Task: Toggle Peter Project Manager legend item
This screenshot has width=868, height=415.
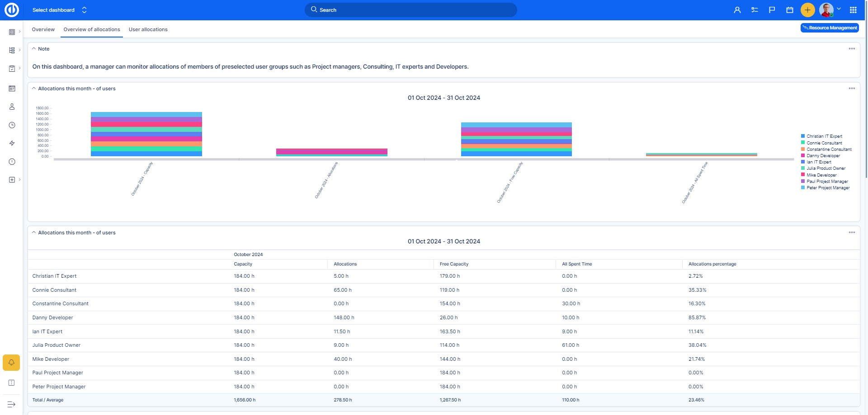Action: [x=828, y=188]
